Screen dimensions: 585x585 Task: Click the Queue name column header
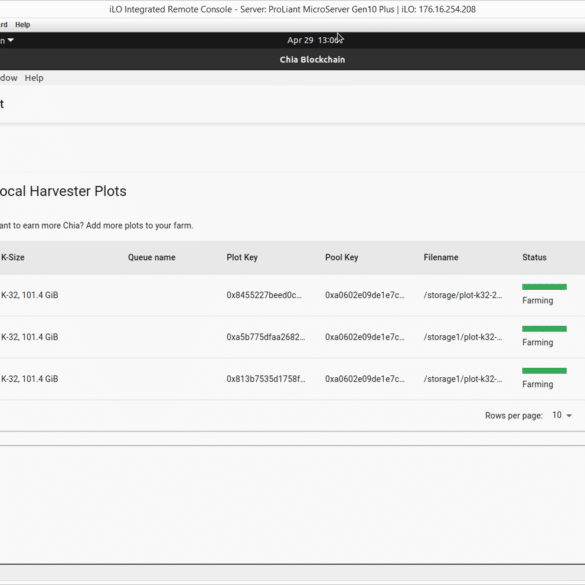tap(151, 257)
